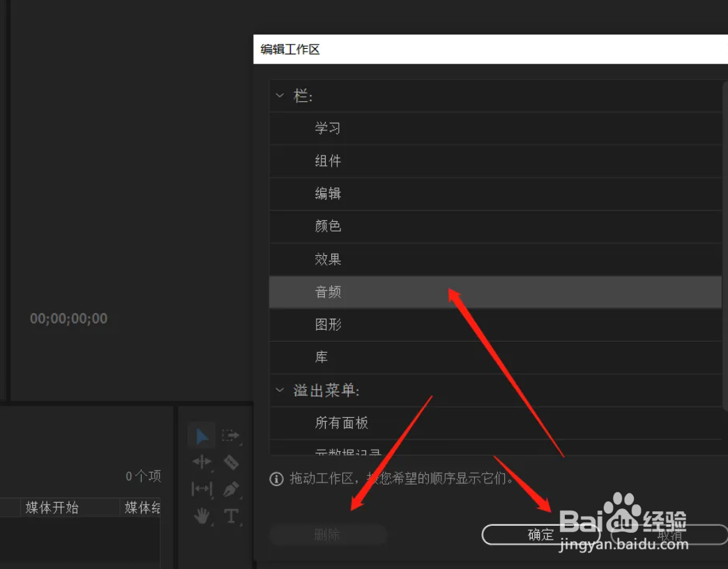Viewport: 728px width, 569px height.
Task: Activate the Hand tool
Action: coord(202,516)
